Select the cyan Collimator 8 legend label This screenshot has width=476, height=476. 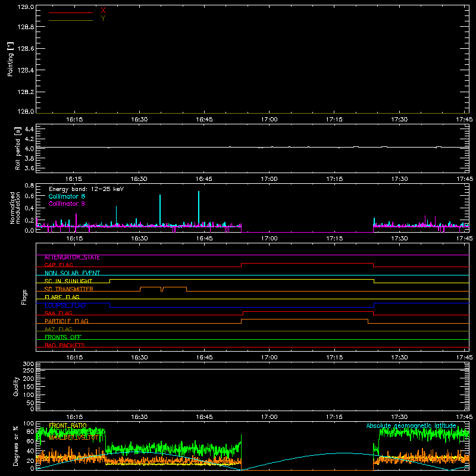[67, 196]
